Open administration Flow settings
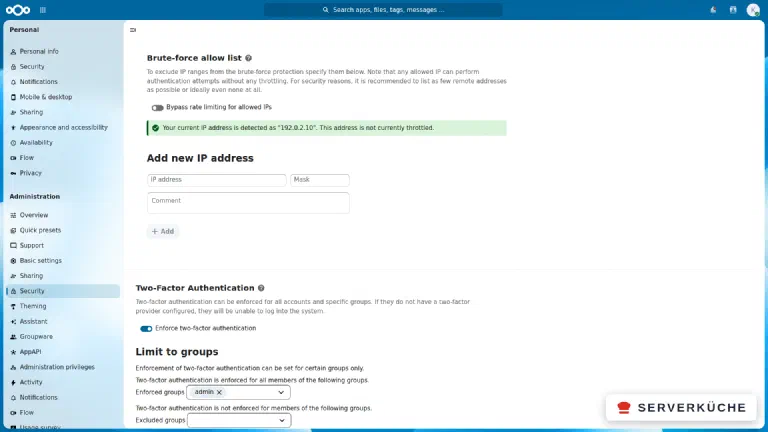The width and height of the screenshot is (768, 432). [x=63, y=412]
